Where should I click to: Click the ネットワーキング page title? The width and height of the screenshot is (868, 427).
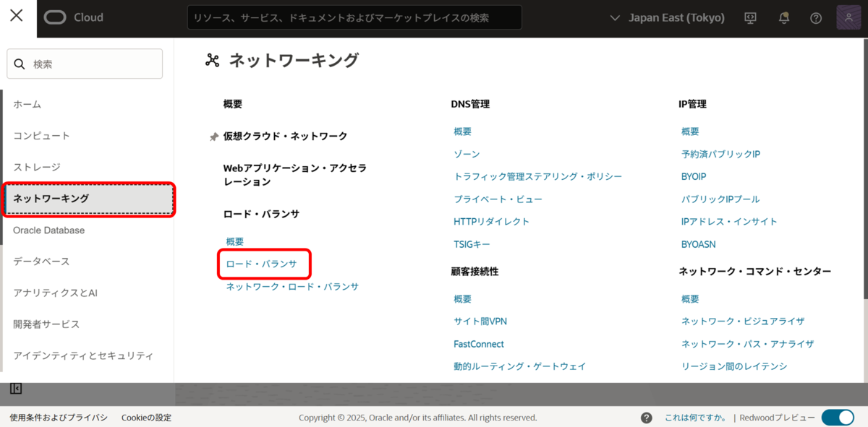click(x=294, y=61)
